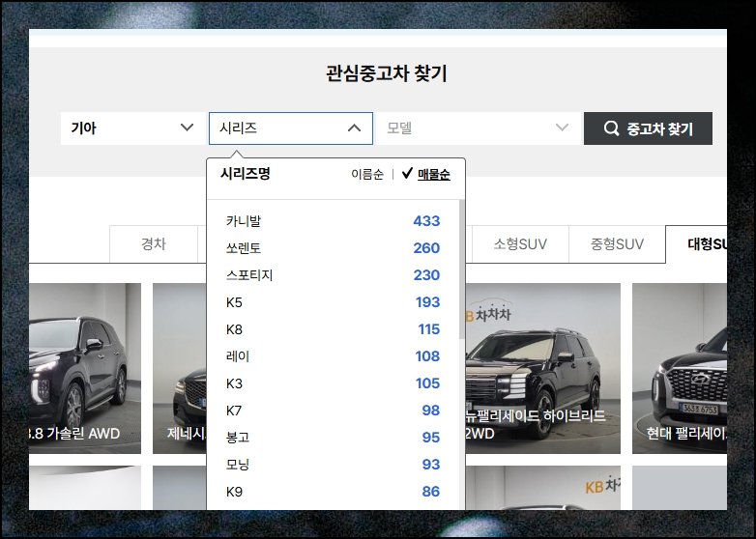Screen dimensions: 756x539
Task: Open the 모델 model dropdown
Action: (479, 128)
